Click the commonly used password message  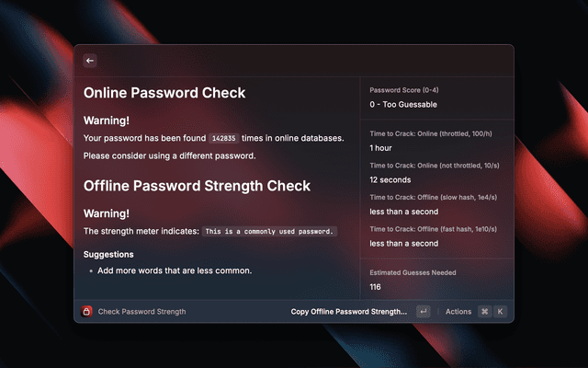[269, 232]
